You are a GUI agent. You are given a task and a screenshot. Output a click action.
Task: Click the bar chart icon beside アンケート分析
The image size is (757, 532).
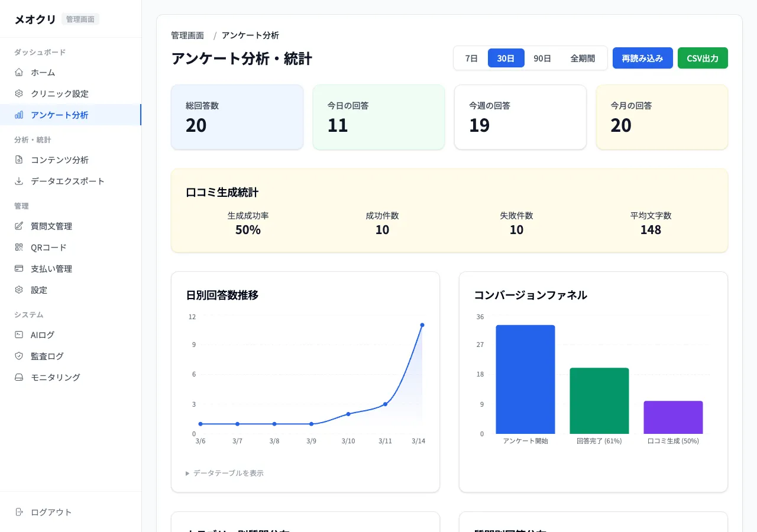(x=19, y=115)
